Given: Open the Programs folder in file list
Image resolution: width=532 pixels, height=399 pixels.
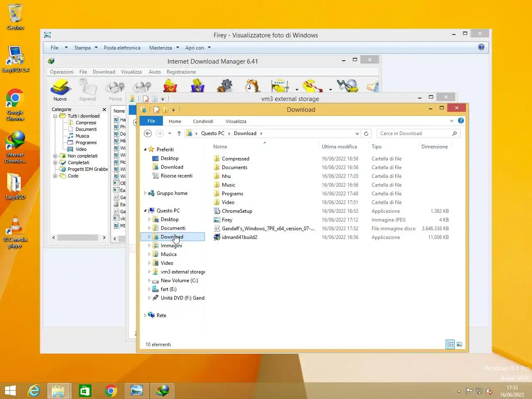Looking at the screenshot, I should [232, 194].
